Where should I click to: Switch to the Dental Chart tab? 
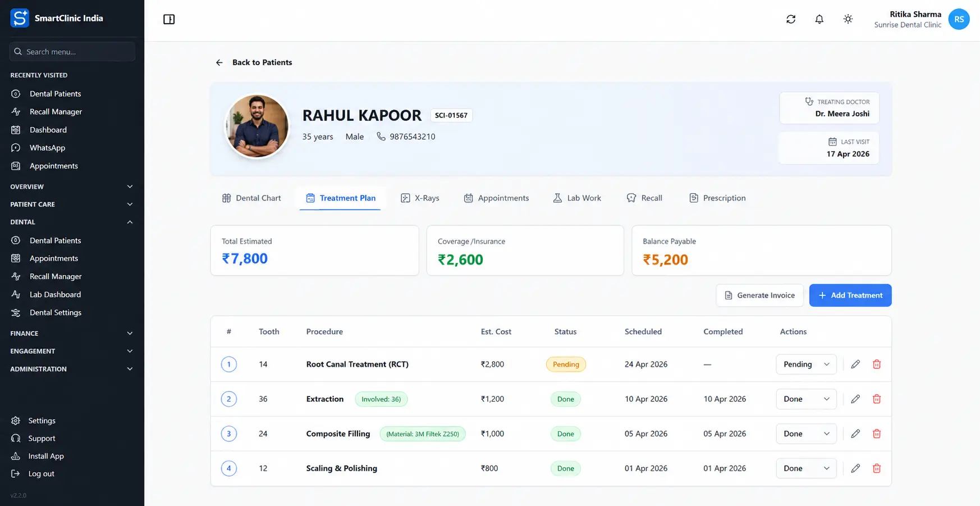(x=251, y=198)
